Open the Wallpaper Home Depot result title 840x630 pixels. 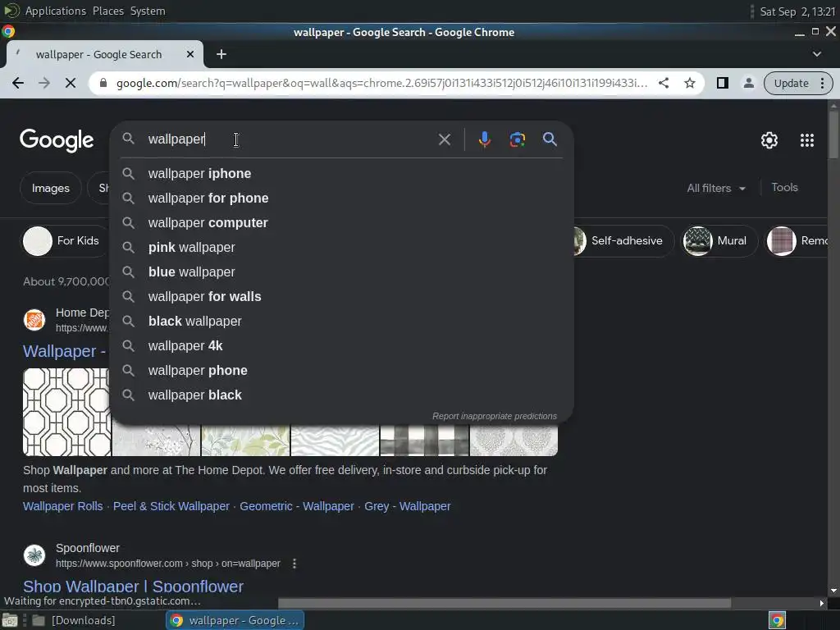click(x=64, y=351)
